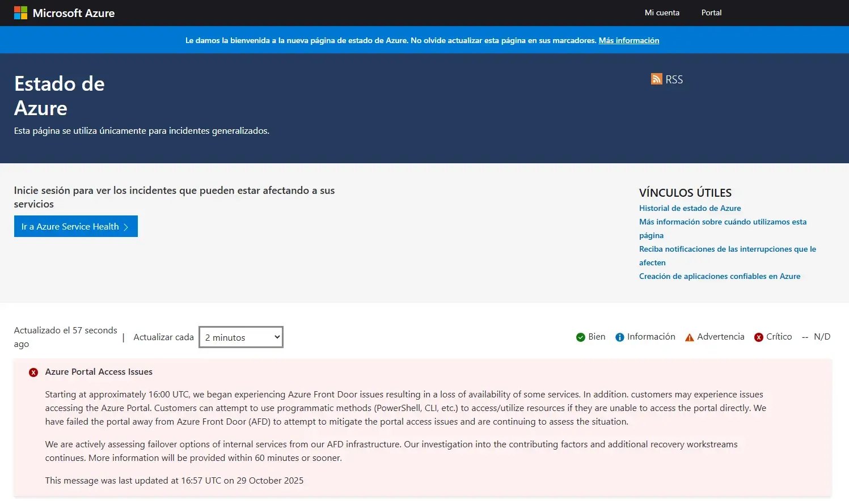Click Ir a Azure Service Health button
849x504 pixels.
click(x=75, y=226)
